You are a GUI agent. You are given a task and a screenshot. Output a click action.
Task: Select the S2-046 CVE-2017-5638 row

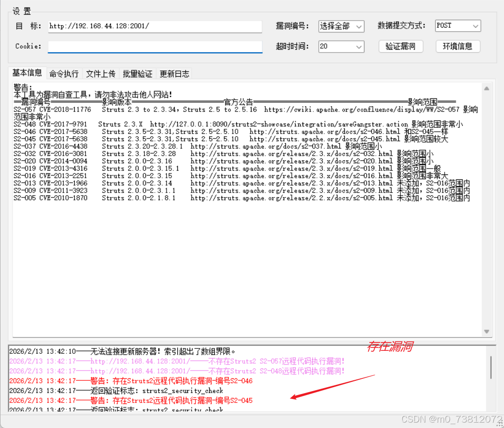click(x=231, y=132)
